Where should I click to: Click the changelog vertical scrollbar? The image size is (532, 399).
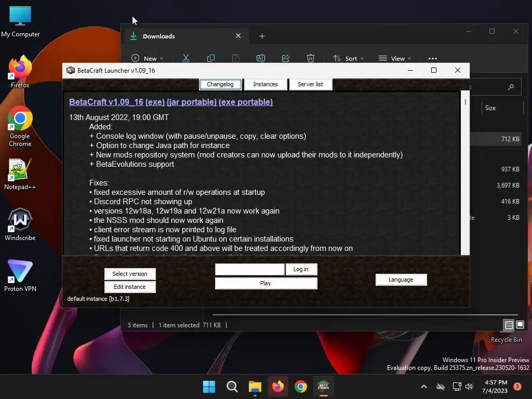[465, 172]
